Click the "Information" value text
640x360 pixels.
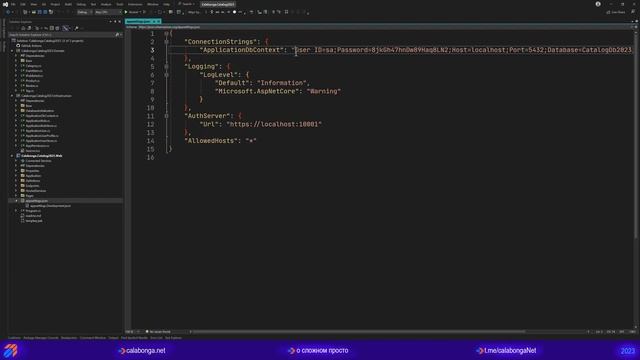tap(283, 83)
